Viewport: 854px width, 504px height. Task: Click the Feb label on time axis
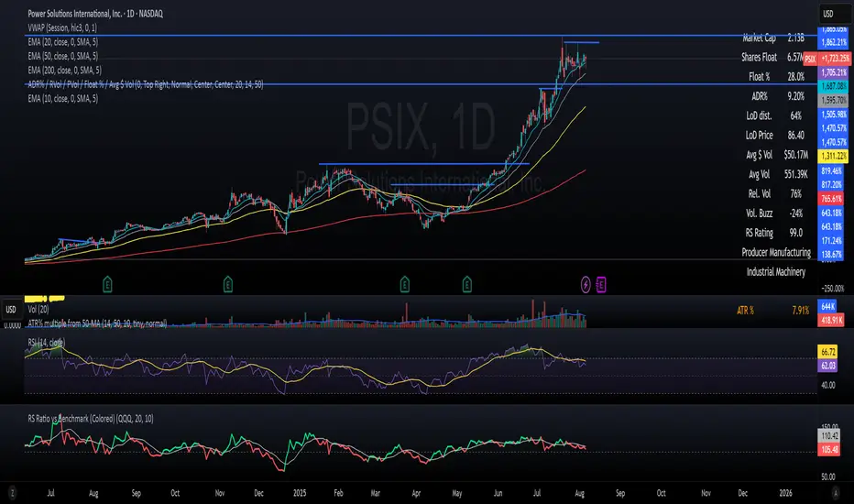coord(338,493)
